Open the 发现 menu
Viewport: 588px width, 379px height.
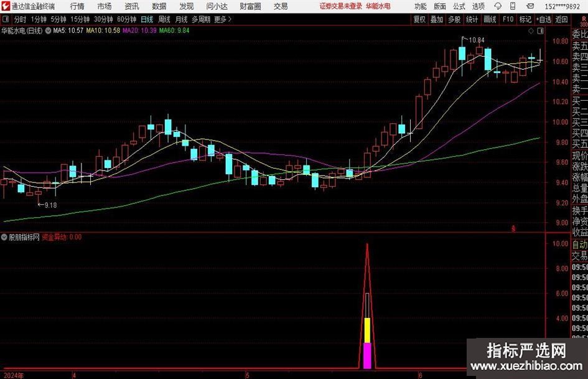(x=187, y=6)
